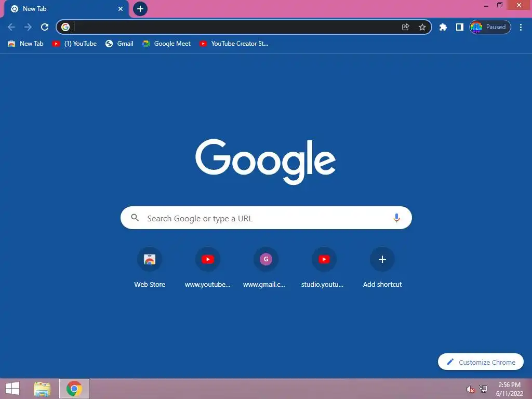Click the Google logo

[265, 162]
